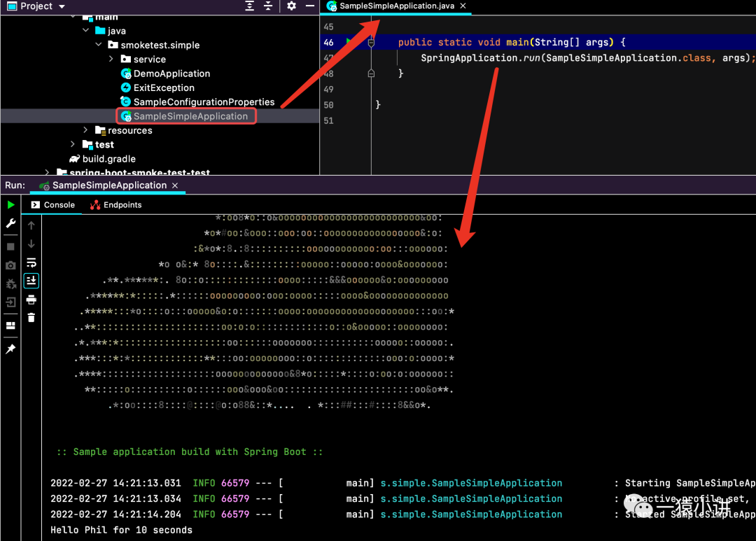Image resolution: width=756 pixels, height=541 pixels.
Task: Hide the Project panel with minus icon
Action: pyautogui.click(x=310, y=6)
